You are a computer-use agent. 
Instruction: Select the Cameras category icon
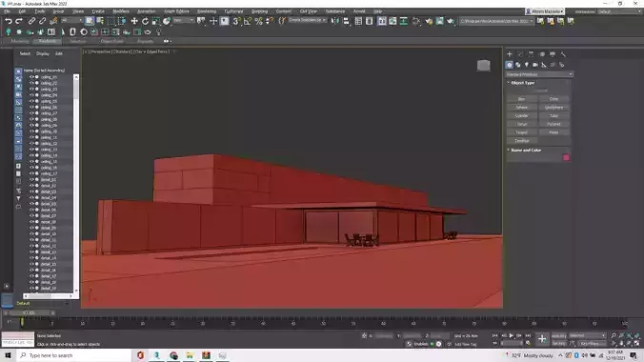click(535, 65)
